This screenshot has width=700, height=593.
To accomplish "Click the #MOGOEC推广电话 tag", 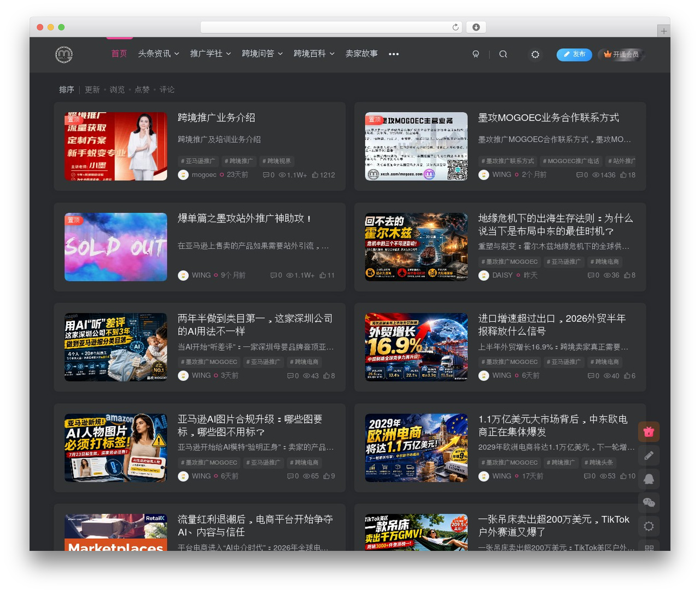I will [570, 161].
